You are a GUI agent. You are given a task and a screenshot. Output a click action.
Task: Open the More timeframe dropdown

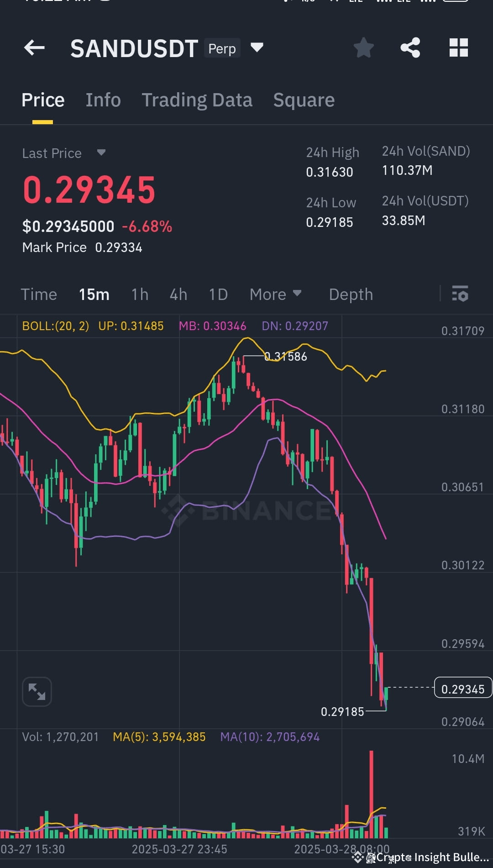click(275, 295)
